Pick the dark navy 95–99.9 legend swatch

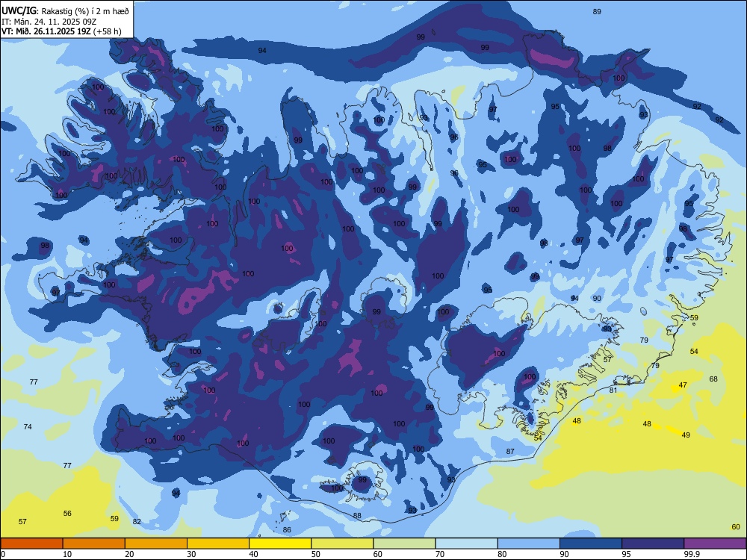click(653, 544)
